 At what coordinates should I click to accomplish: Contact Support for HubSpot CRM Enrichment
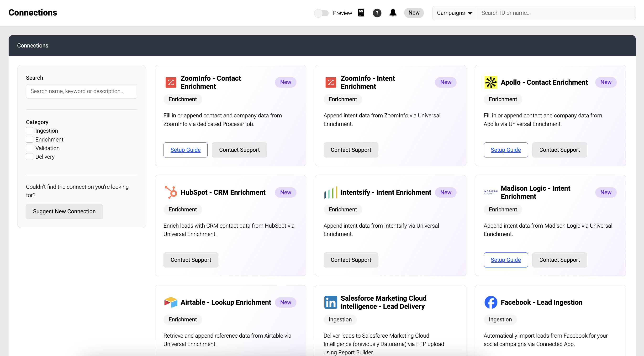click(191, 260)
